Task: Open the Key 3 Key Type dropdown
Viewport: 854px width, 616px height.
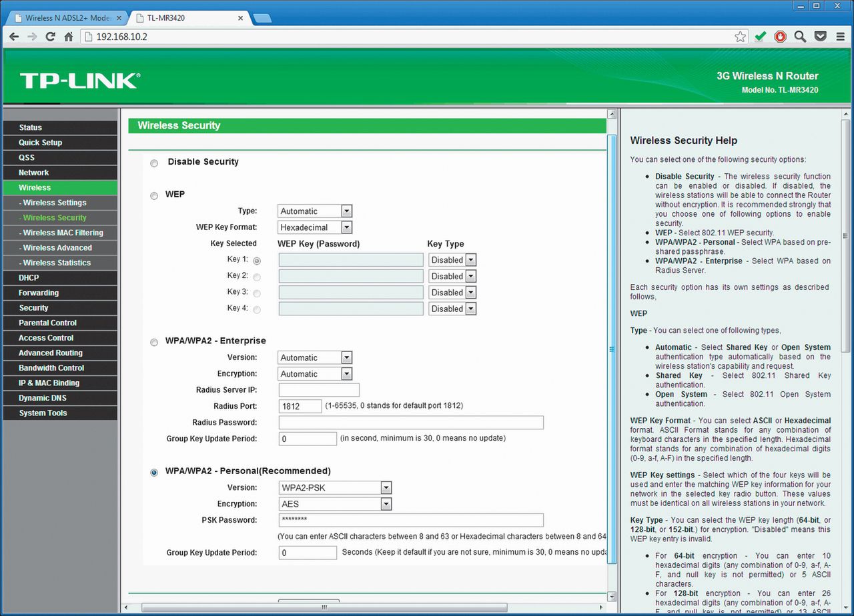Action: pos(452,292)
